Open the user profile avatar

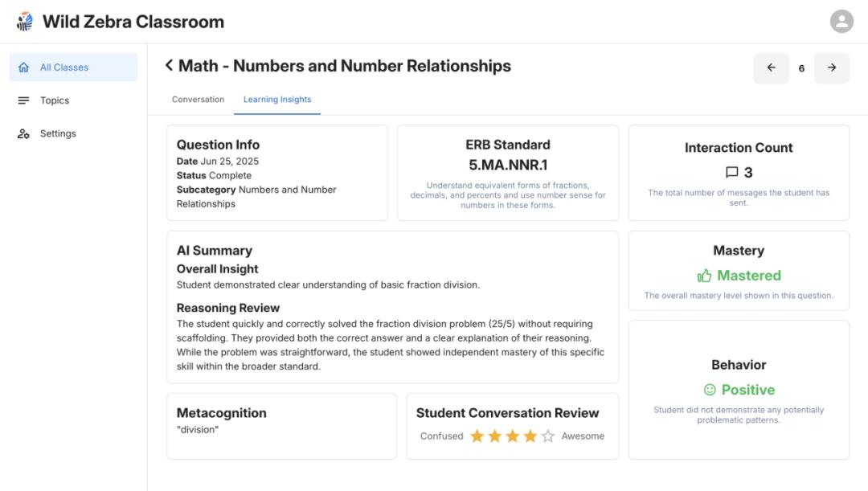point(841,22)
